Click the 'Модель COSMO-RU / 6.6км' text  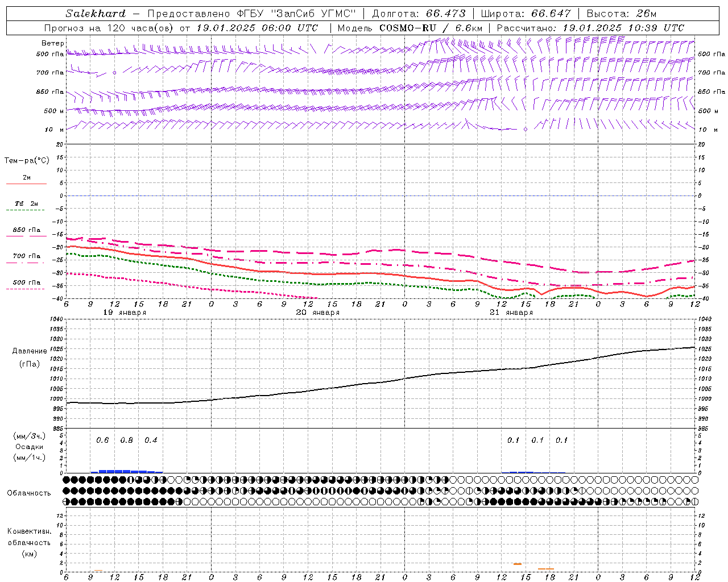pos(410,28)
